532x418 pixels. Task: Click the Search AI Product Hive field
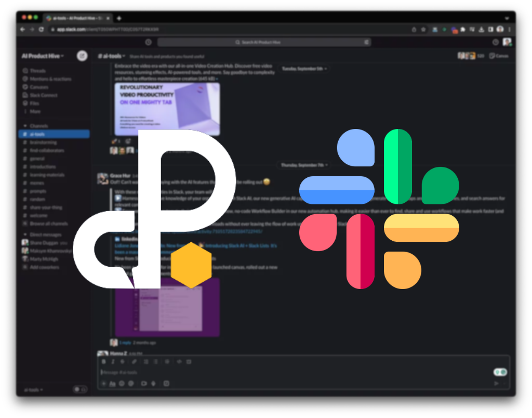click(x=264, y=42)
